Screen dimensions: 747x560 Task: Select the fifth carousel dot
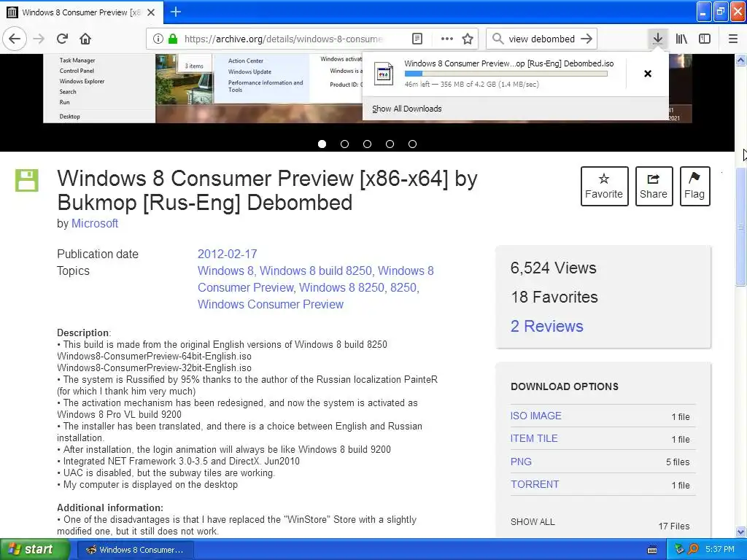[413, 144]
